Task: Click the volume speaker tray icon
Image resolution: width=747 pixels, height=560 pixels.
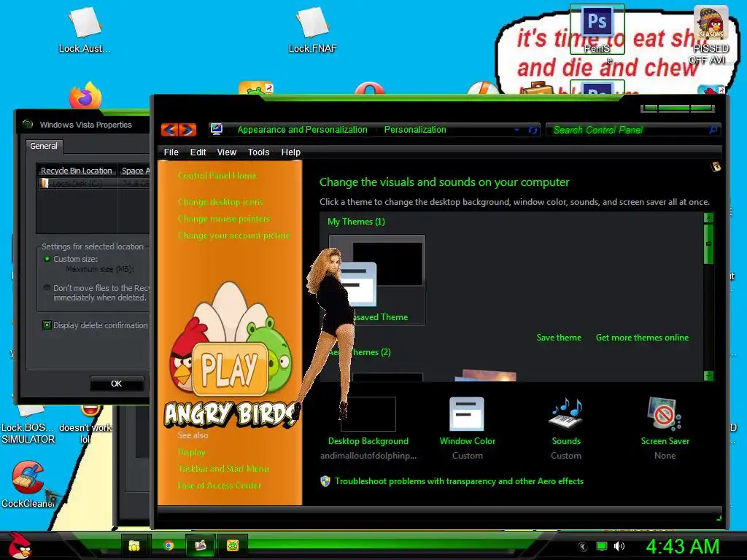Action: [619, 546]
